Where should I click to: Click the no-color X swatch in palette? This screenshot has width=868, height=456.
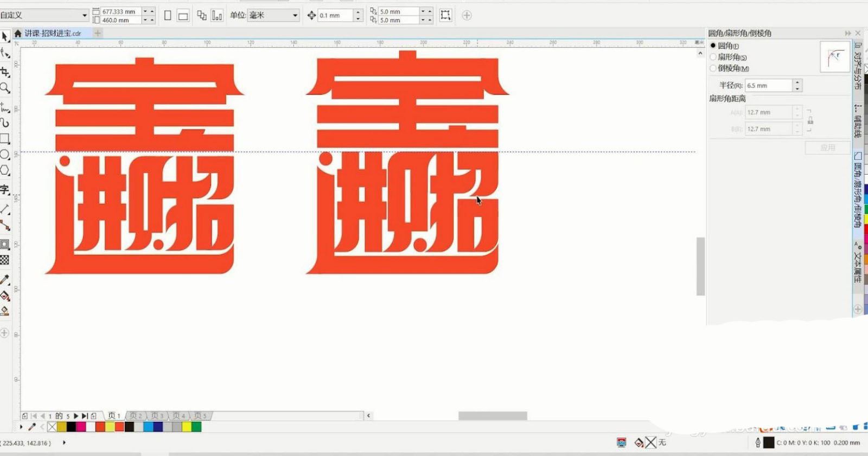coord(52,427)
